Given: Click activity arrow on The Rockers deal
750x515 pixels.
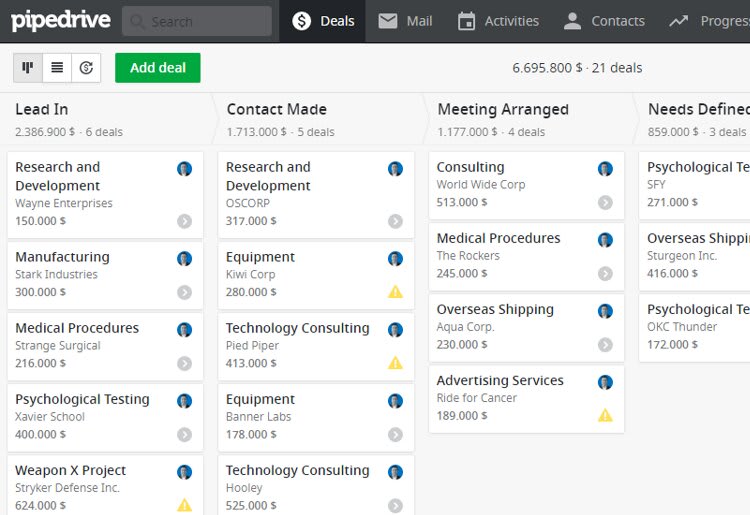Looking at the screenshot, I should click(605, 274).
